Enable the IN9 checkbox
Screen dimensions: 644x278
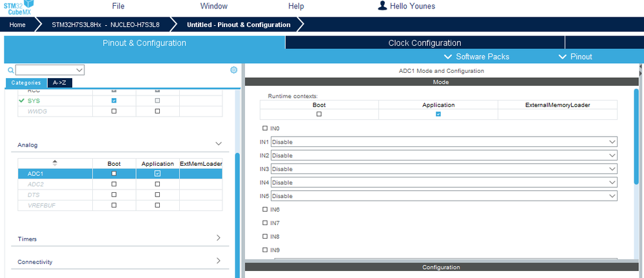coord(264,250)
